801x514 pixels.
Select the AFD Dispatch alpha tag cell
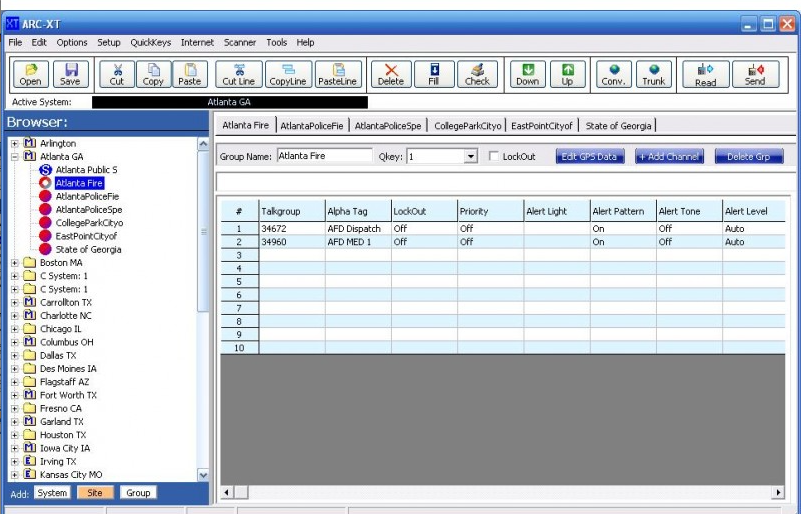point(358,228)
